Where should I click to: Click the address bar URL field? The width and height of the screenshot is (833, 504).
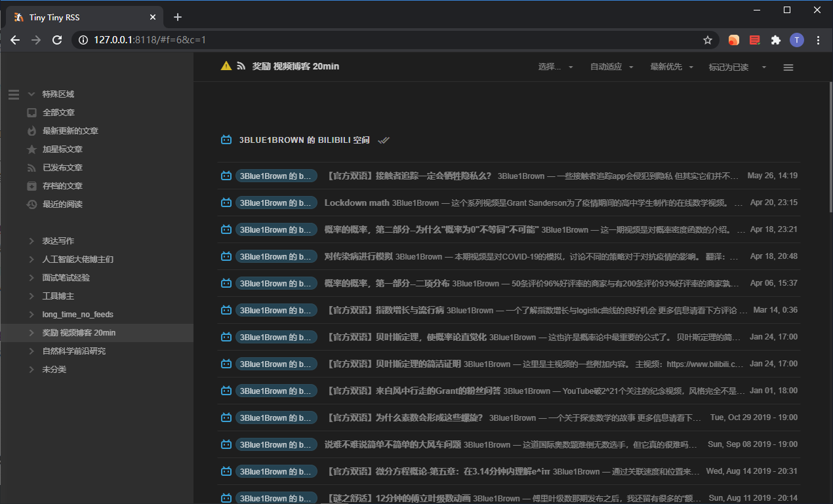[394, 40]
